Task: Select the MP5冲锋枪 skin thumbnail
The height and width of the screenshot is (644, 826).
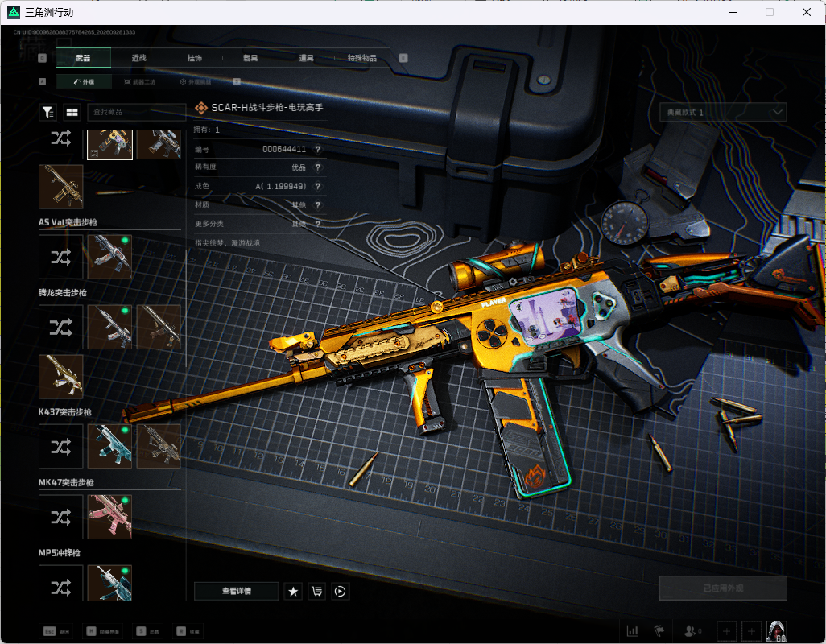Action: click(x=109, y=584)
